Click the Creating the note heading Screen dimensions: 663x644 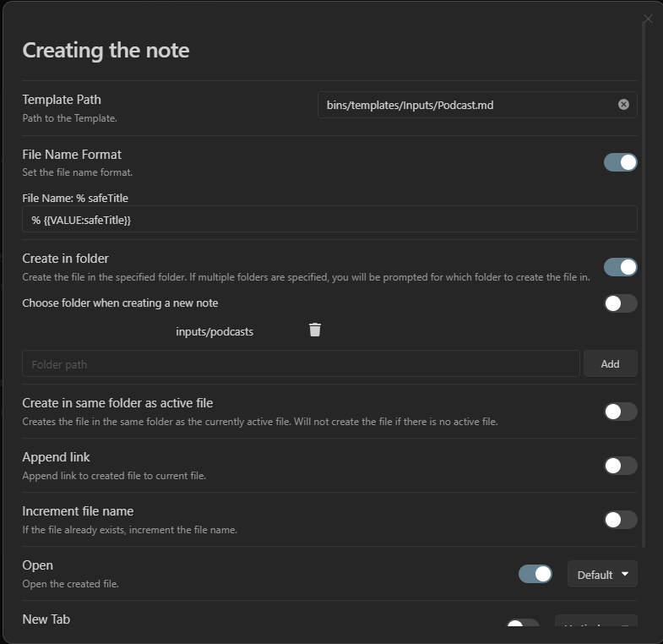(x=106, y=50)
